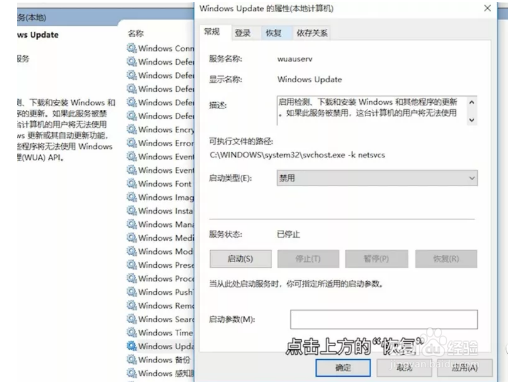The height and width of the screenshot is (382, 508).
Task: Click the gear icon beside Windows Imag service
Action: [x=132, y=197]
